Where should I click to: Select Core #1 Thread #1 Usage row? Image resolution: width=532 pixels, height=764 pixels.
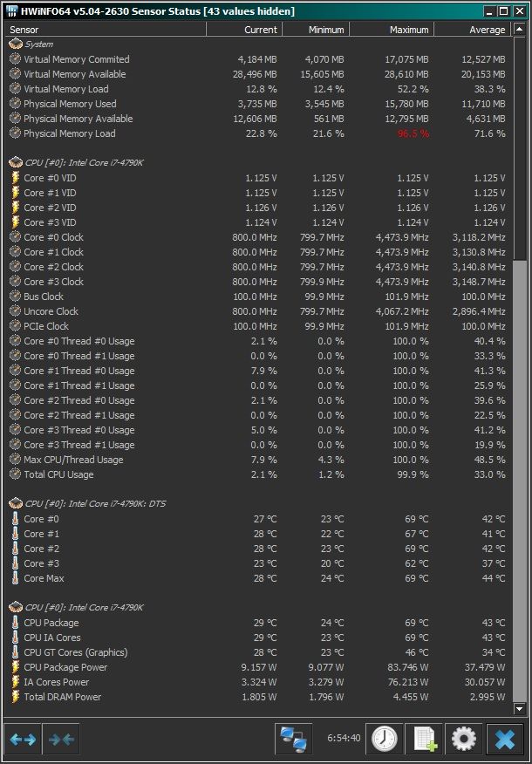pos(258,385)
